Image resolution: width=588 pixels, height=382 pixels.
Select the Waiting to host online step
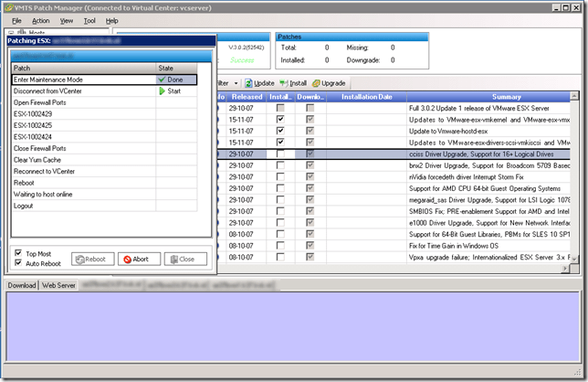pos(104,195)
